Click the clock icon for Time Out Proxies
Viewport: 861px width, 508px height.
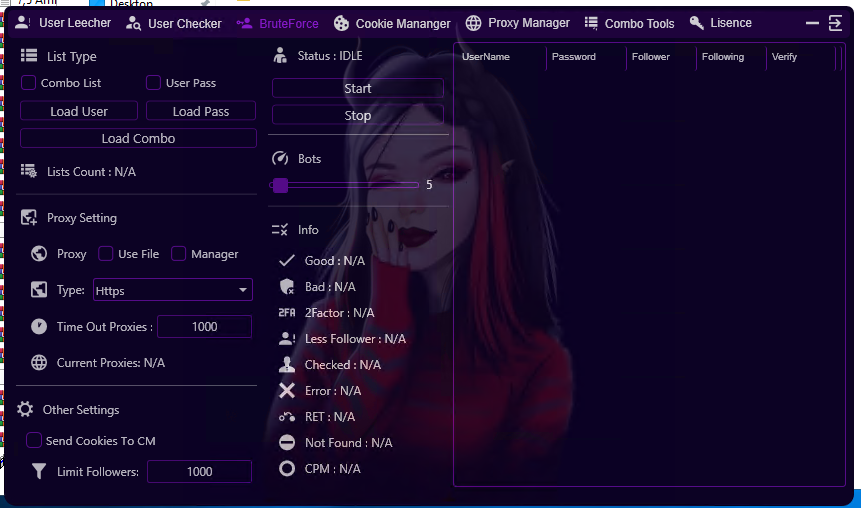point(39,326)
